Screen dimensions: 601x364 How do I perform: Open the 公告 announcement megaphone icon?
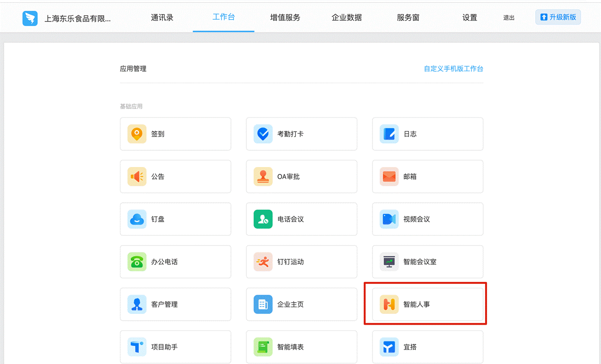pos(137,176)
